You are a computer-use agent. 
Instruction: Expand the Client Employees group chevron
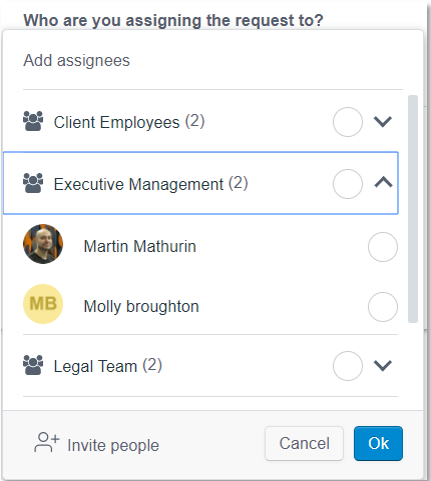[383, 122]
